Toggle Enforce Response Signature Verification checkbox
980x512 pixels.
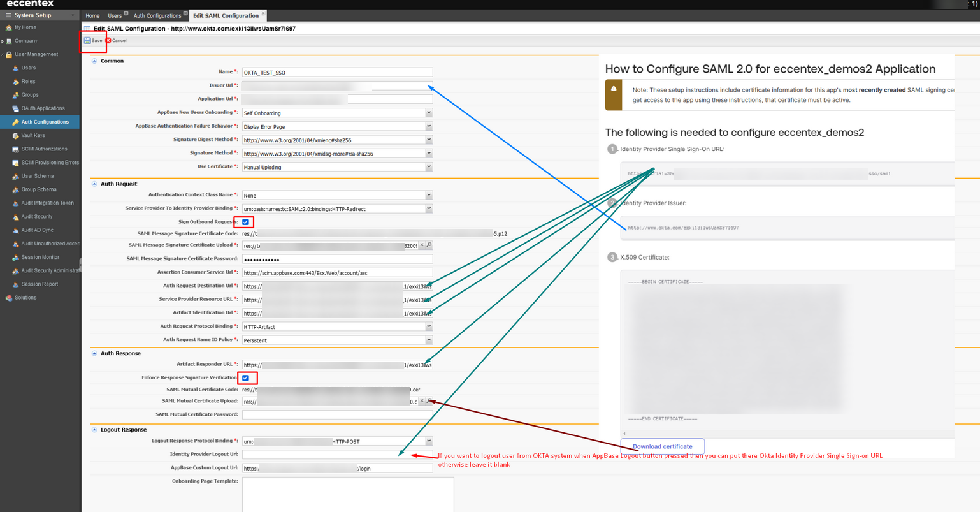[x=245, y=378]
